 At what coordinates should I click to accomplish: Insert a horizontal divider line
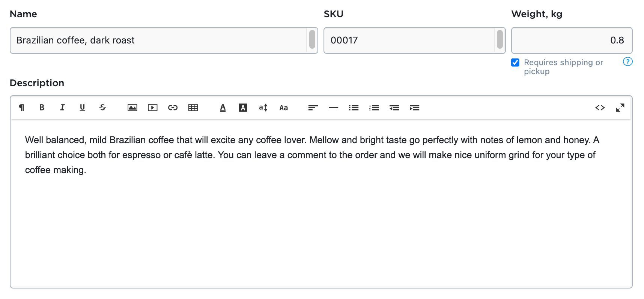[x=333, y=108]
